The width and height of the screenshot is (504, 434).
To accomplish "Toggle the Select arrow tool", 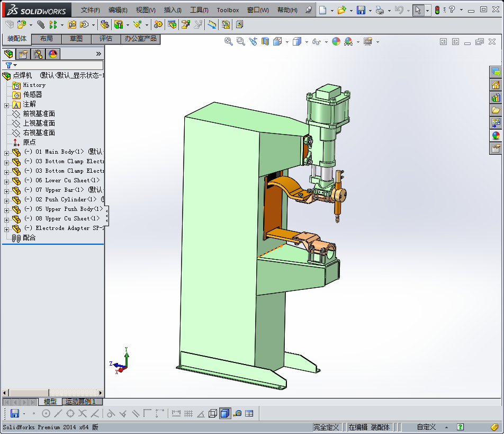I will [418, 10].
